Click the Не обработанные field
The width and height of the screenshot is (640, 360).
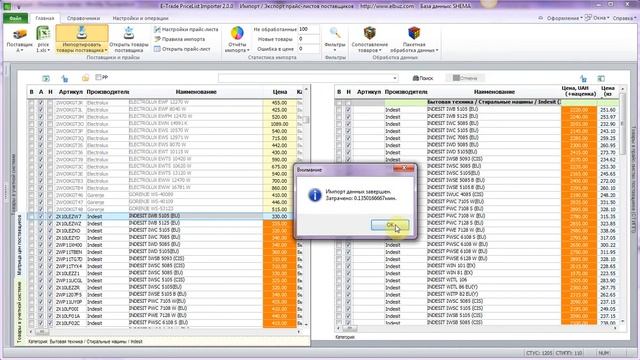pos(308,29)
